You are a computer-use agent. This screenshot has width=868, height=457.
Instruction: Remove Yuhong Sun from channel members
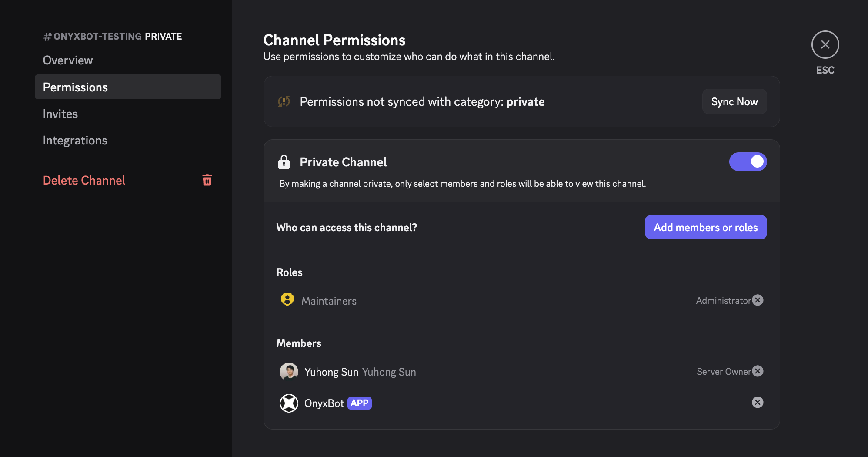pos(758,371)
